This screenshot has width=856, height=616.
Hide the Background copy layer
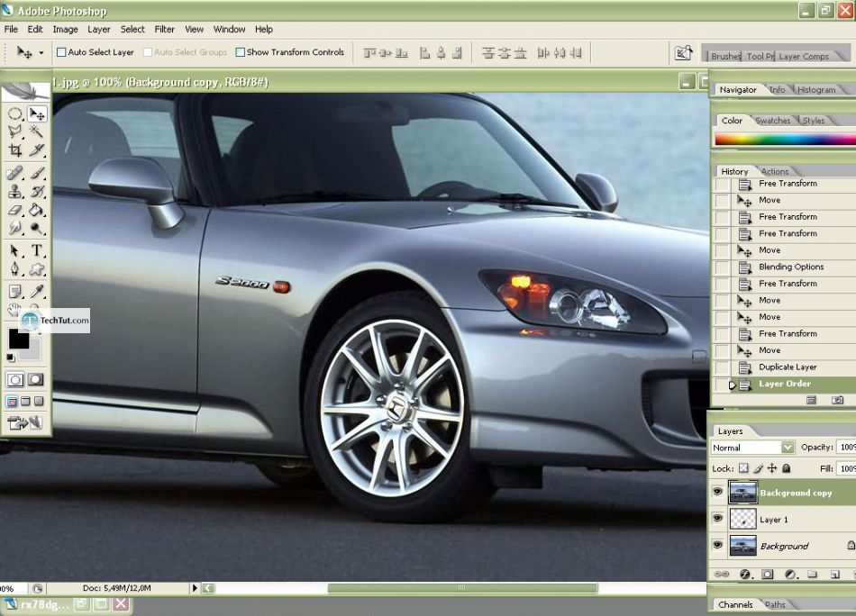(x=717, y=492)
